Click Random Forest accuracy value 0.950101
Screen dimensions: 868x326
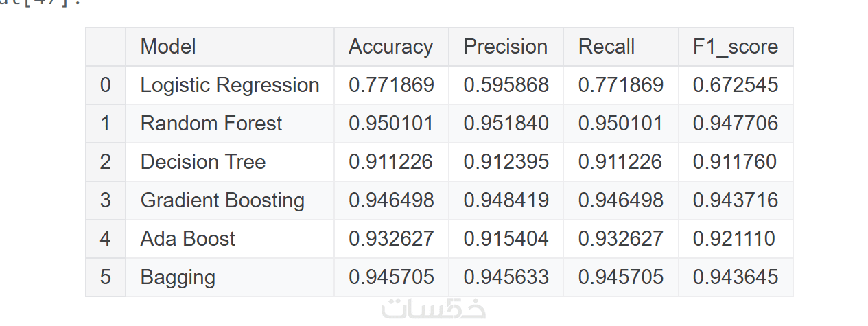[391, 124]
